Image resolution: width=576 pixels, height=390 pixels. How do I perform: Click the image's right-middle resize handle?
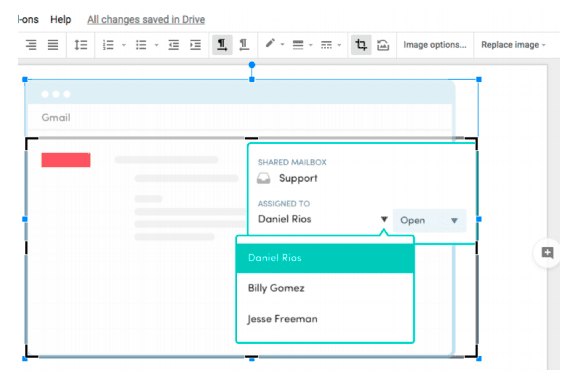(x=479, y=219)
